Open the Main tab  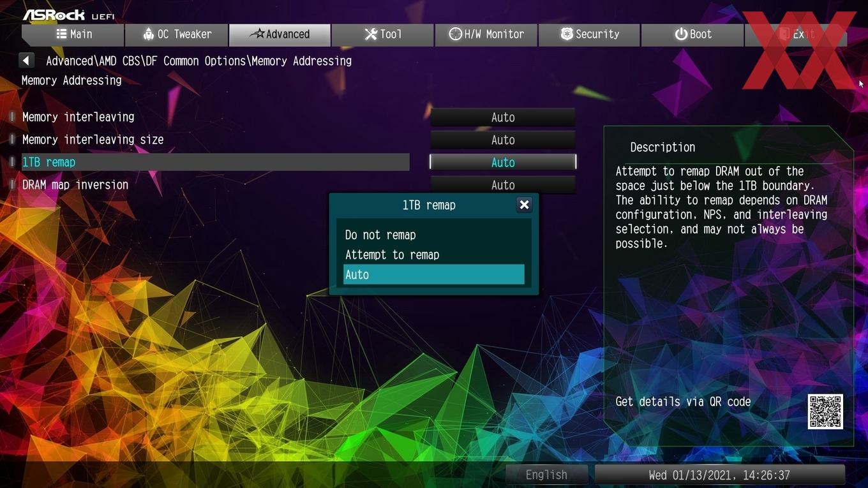(x=73, y=34)
